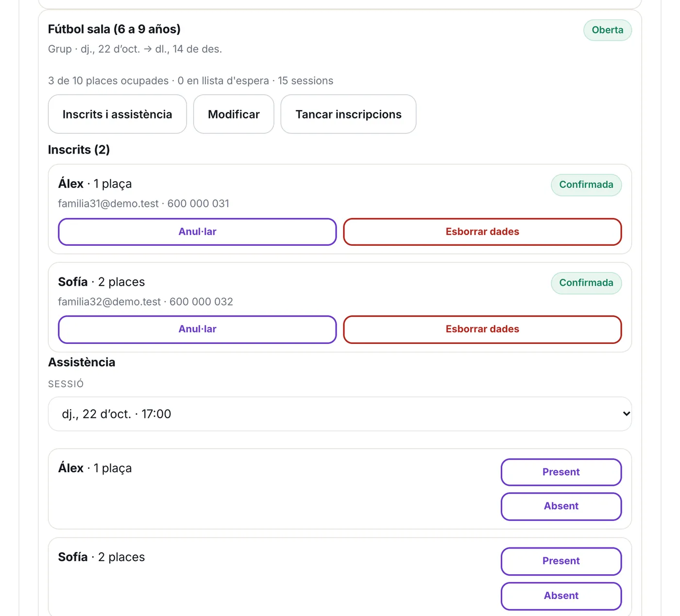680x616 pixels.
Task: Click the Inscrits (2) heading
Action: point(79,150)
